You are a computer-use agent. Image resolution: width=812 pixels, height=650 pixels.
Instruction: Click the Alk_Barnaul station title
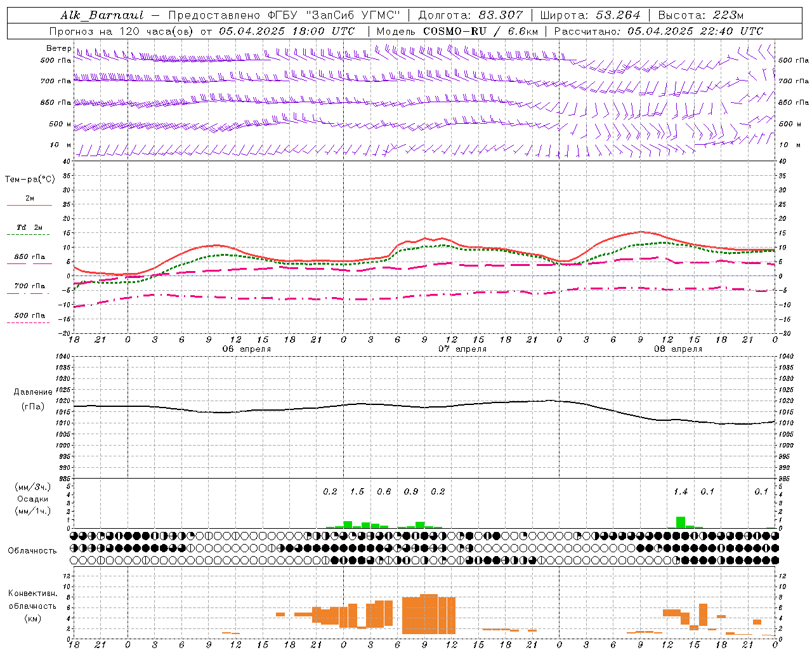(x=101, y=15)
